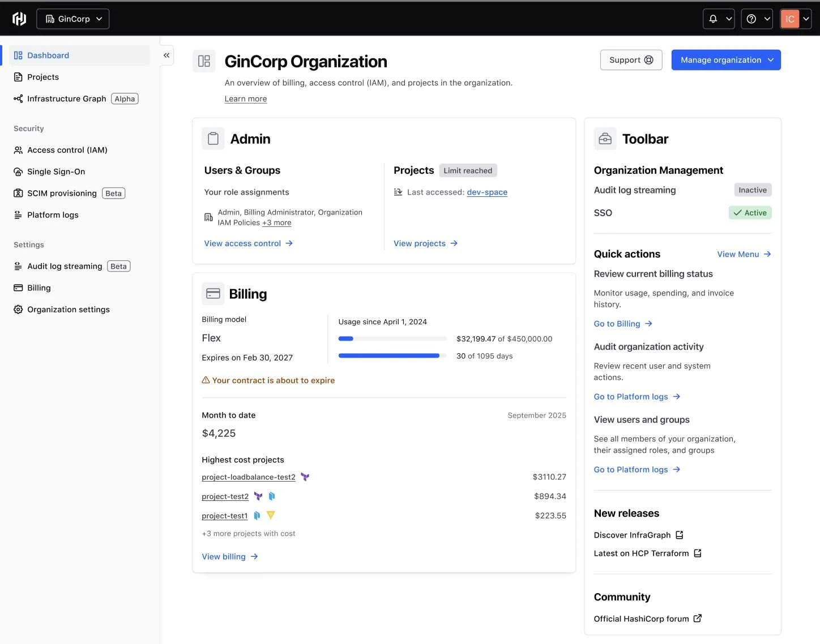Open the Manage organization dropdown
Image resolution: width=820 pixels, height=644 pixels.
click(726, 60)
